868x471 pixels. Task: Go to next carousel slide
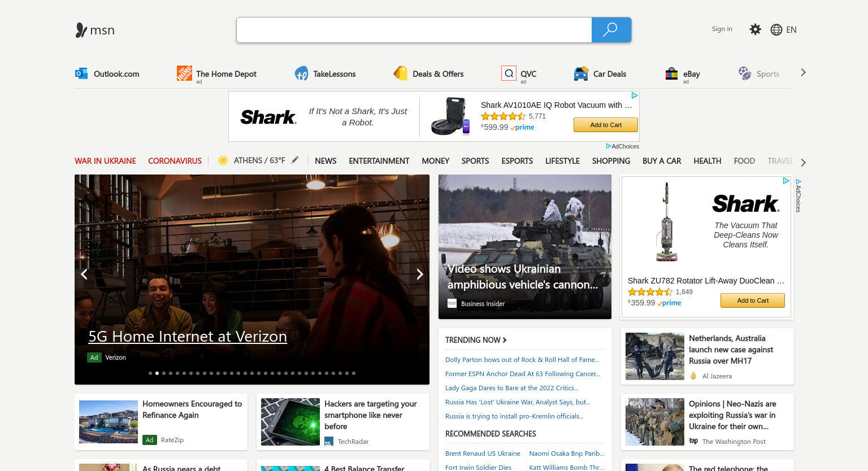(420, 274)
